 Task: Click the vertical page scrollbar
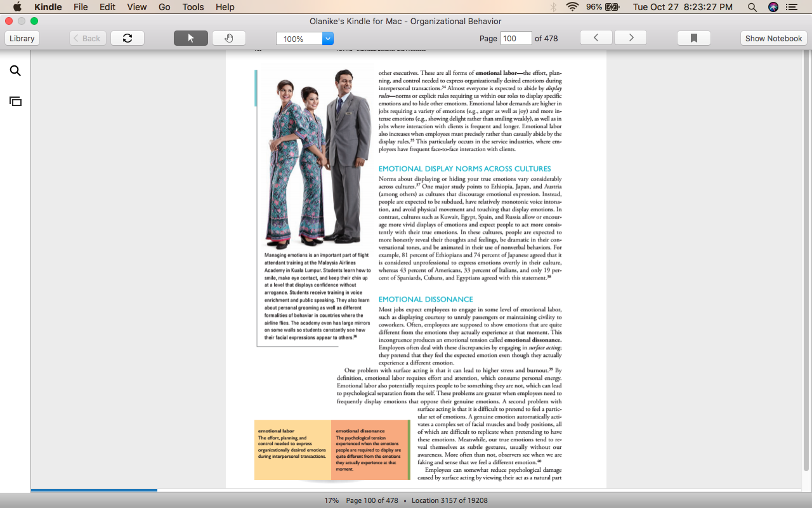pyautogui.click(x=806, y=260)
